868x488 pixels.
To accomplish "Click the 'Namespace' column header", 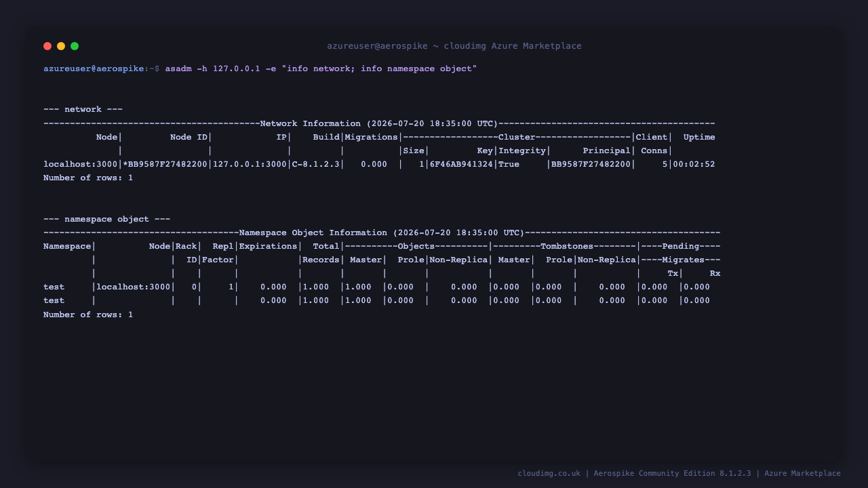I will click(67, 246).
